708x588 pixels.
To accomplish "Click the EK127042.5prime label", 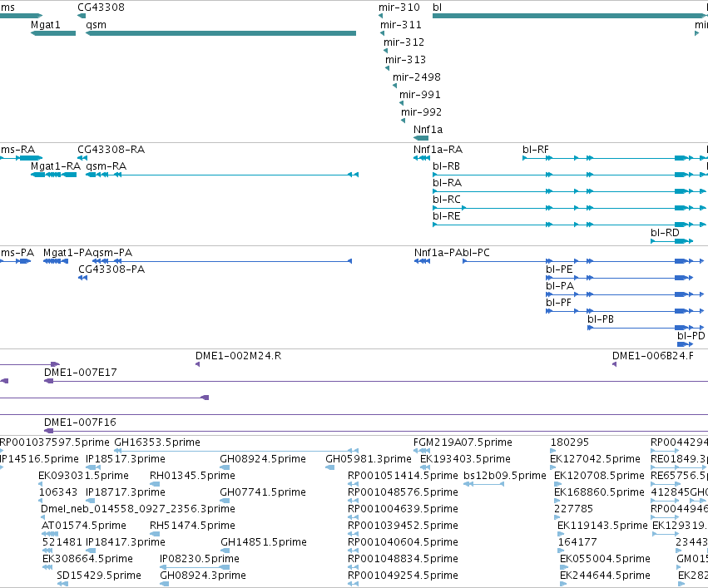I will 595,459.
